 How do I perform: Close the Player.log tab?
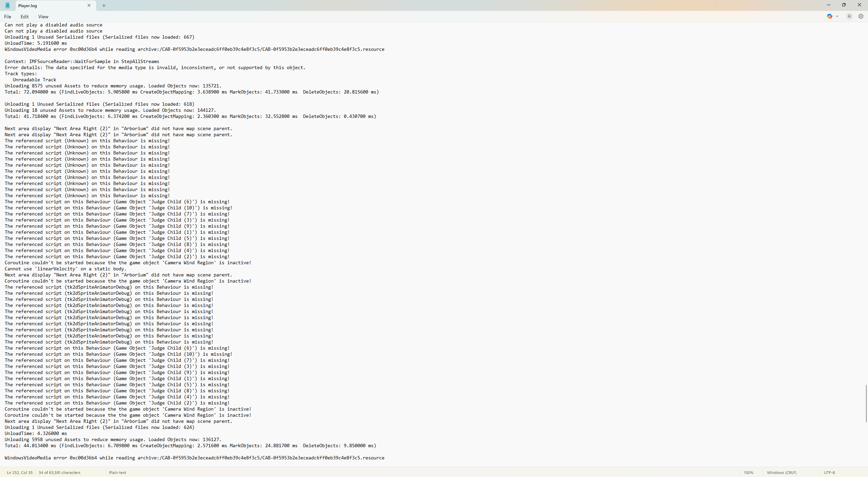click(89, 5)
